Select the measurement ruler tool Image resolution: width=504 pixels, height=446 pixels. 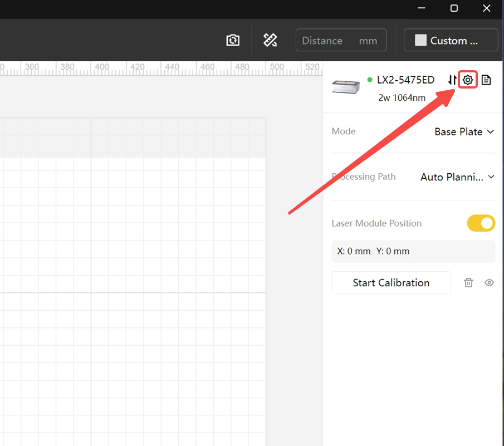click(x=271, y=40)
